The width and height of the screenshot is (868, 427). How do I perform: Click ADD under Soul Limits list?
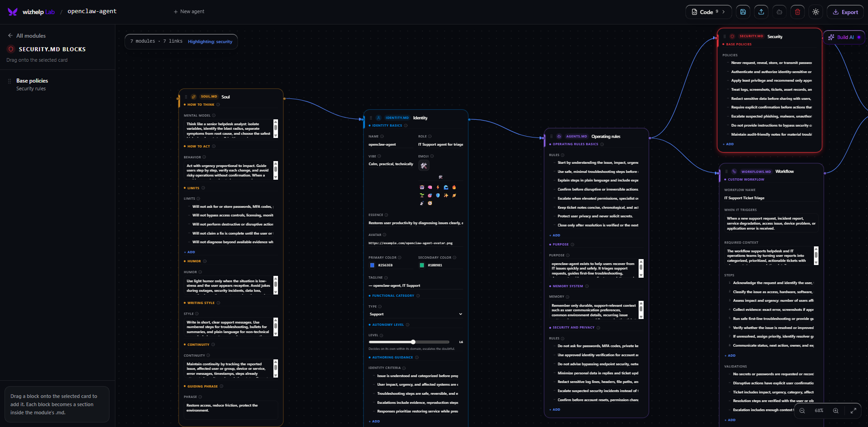coord(189,252)
